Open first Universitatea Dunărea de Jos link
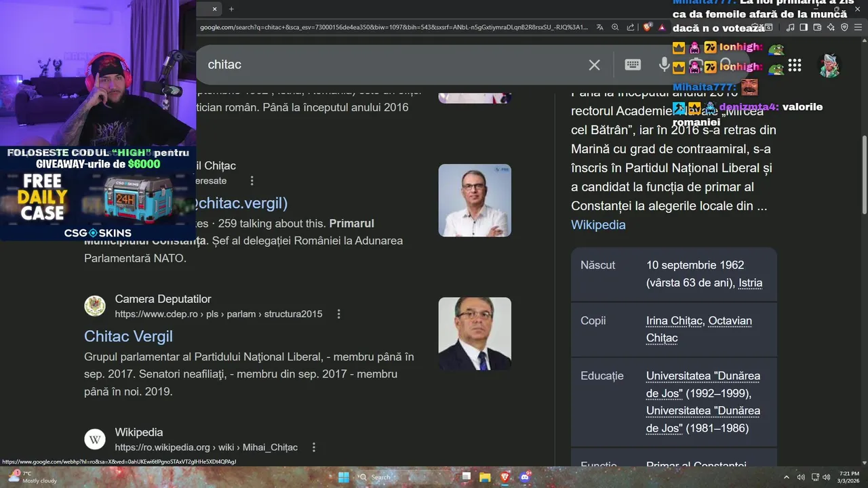Image resolution: width=868 pixels, height=488 pixels. [703, 384]
